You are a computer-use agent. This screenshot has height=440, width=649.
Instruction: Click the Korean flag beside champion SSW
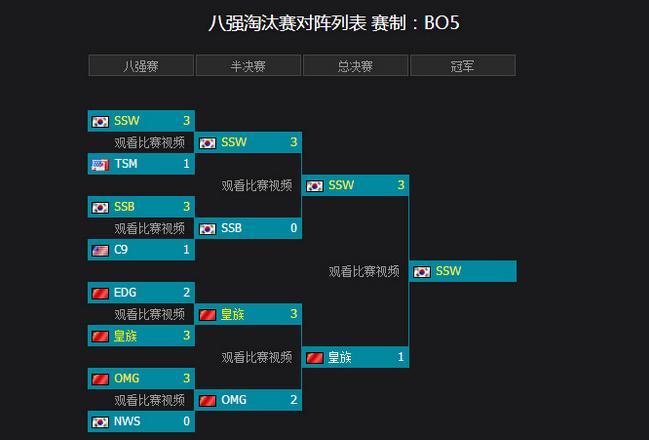pos(422,271)
